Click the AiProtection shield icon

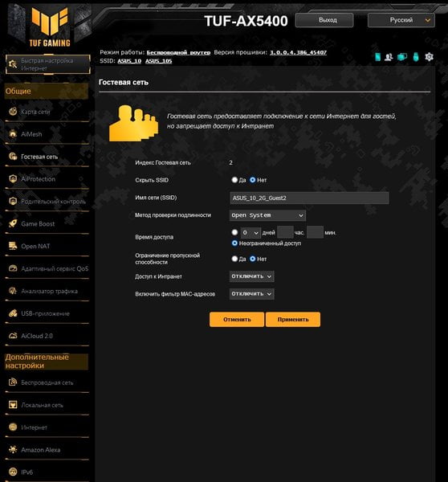point(13,178)
